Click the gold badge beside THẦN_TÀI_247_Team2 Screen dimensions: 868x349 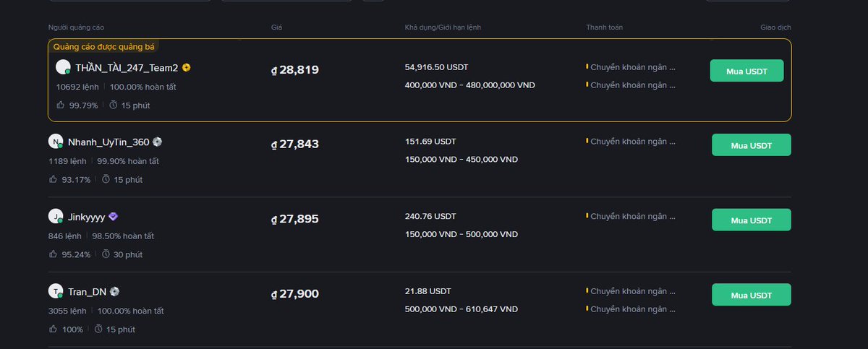187,68
